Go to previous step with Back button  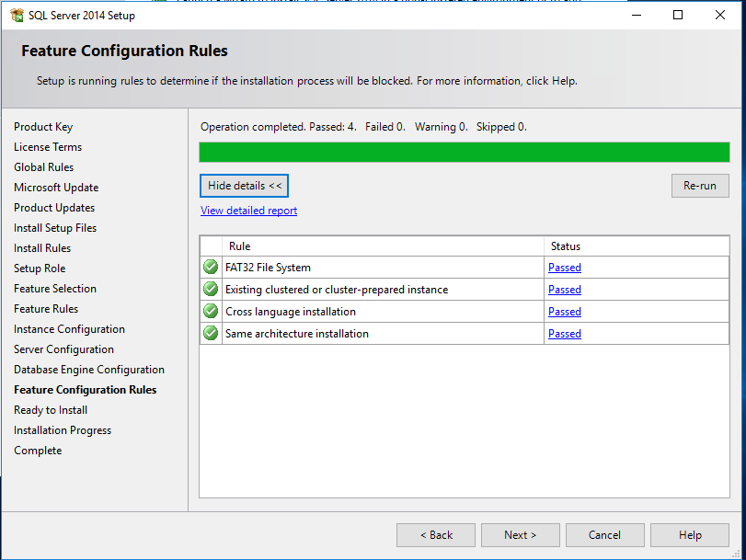coord(436,535)
